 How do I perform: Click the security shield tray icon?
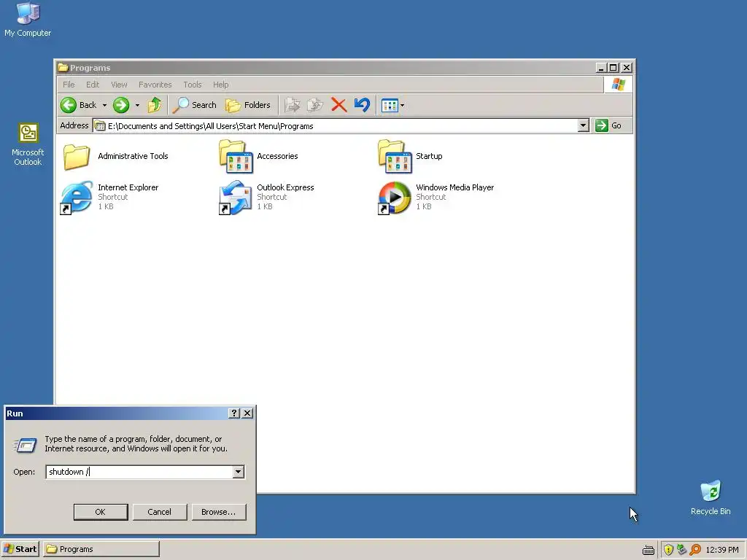pos(668,550)
